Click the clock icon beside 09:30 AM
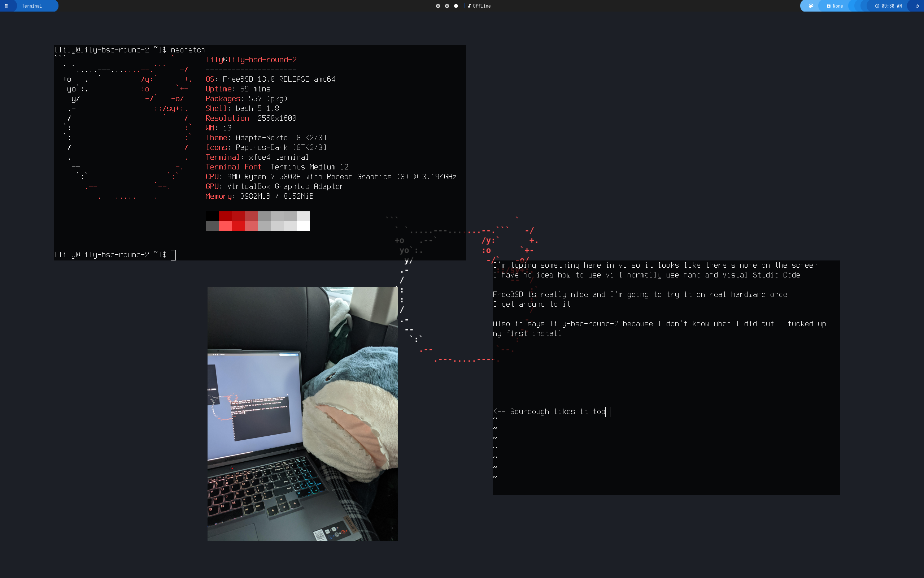The width and height of the screenshot is (924, 578). click(877, 6)
